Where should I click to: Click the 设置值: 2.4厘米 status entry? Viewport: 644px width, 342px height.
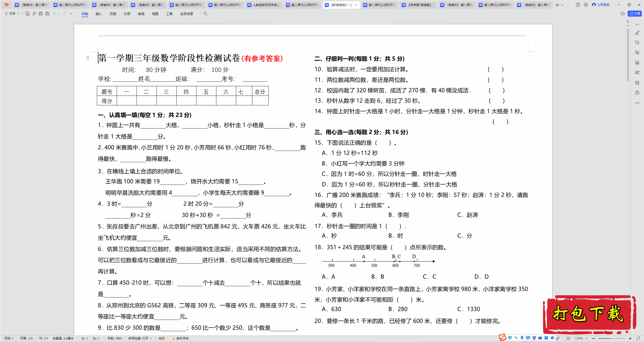(x=63, y=338)
